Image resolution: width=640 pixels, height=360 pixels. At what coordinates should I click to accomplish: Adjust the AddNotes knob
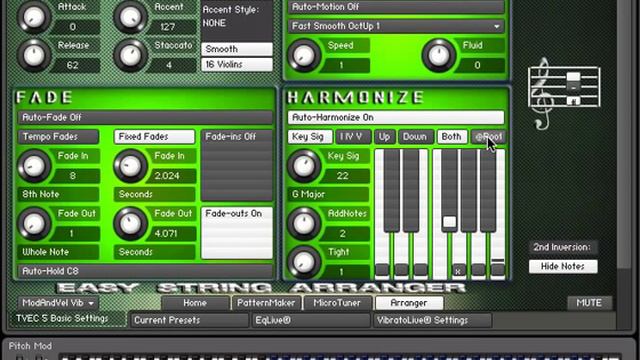pyautogui.click(x=304, y=224)
